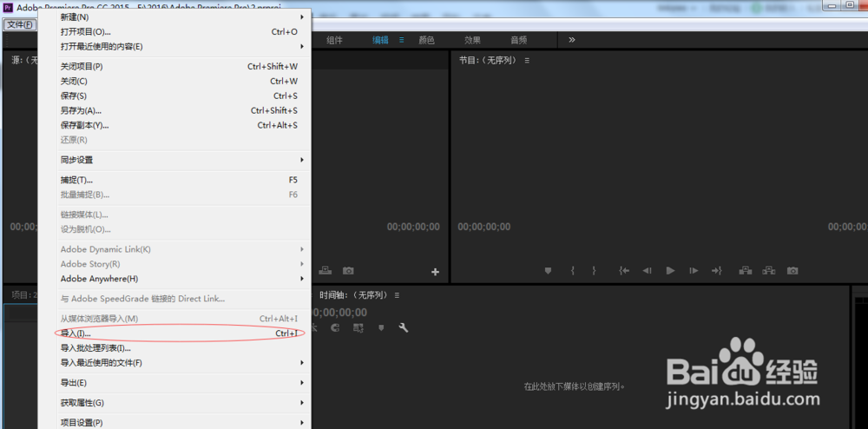Click the 在此处放下媒体以创建序列 hint text
The height and width of the screenshot is (429, 868).
[x=575, y=386]
